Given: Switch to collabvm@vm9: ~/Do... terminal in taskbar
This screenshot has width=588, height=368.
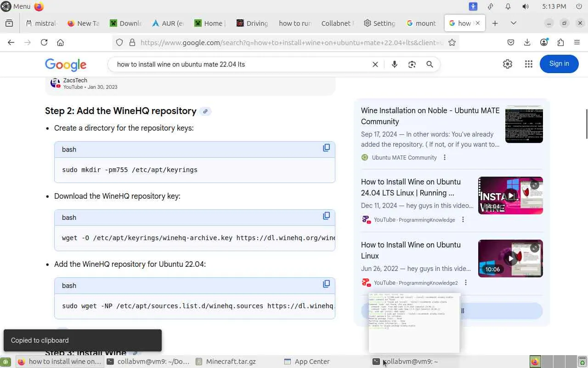Looking at the screenshot, I should coord(148,362).
